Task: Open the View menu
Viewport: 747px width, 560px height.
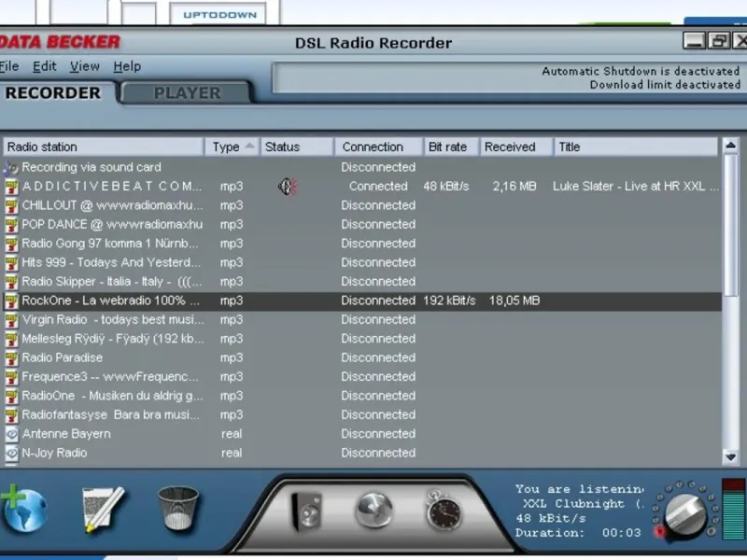Action: click(x=85, y=66)
